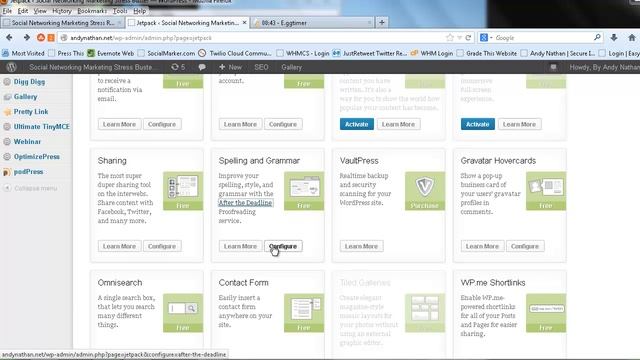Open the History menu
The width and height of the screenshot is (640, 360).
[x=62, y=11]
